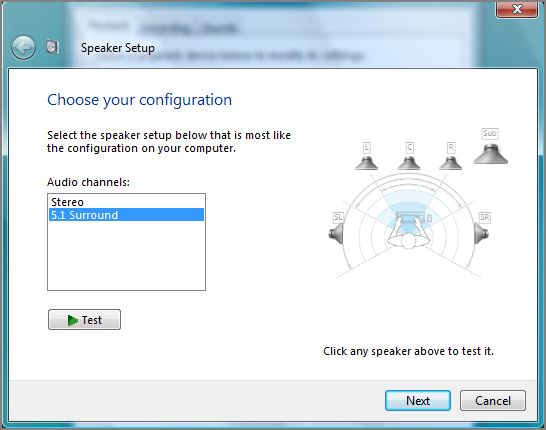Image resolution: width=546 pixels, height=430 pixels.
Task: Click the R label above right speaker
Action: click(x=451, y=148)
